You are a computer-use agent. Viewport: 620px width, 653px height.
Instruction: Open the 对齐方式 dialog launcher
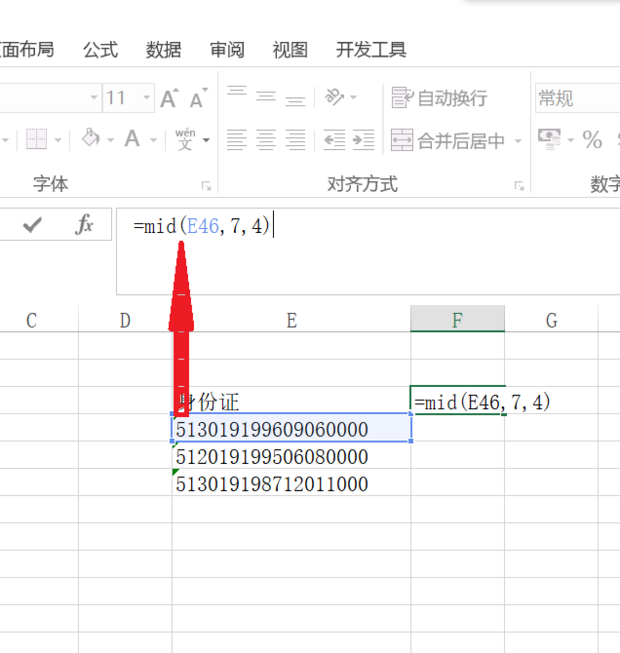519,186
